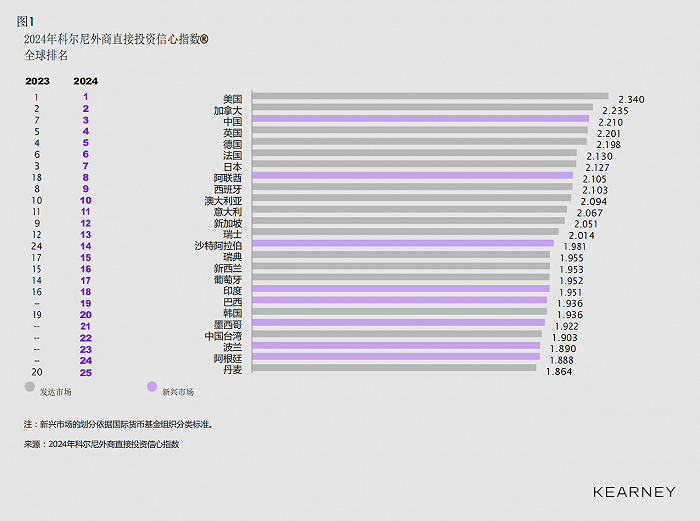
Task: Select the country label 印度
Action: tap(233, 291)
